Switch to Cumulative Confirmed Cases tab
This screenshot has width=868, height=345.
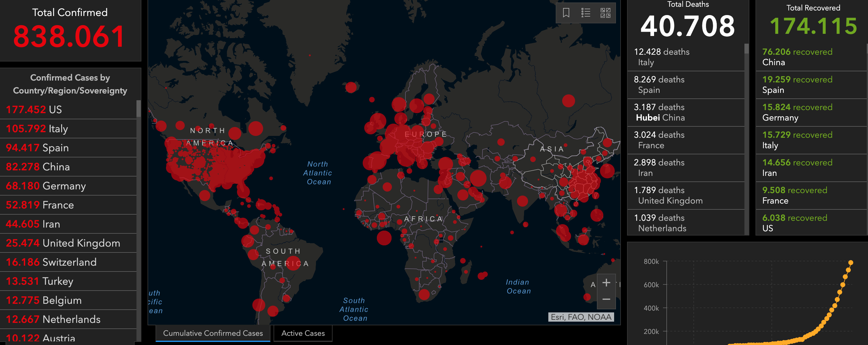[x=213, y=333]
